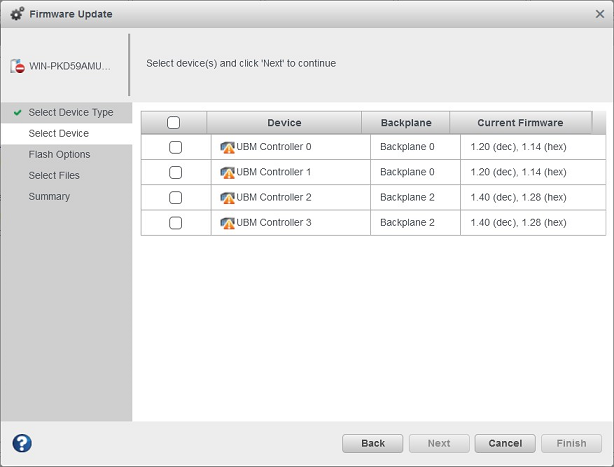The height and width of the screenshot is (467, 614).
Task: Sort by the Current Firmware column header
Action: (x=520, y=123)
